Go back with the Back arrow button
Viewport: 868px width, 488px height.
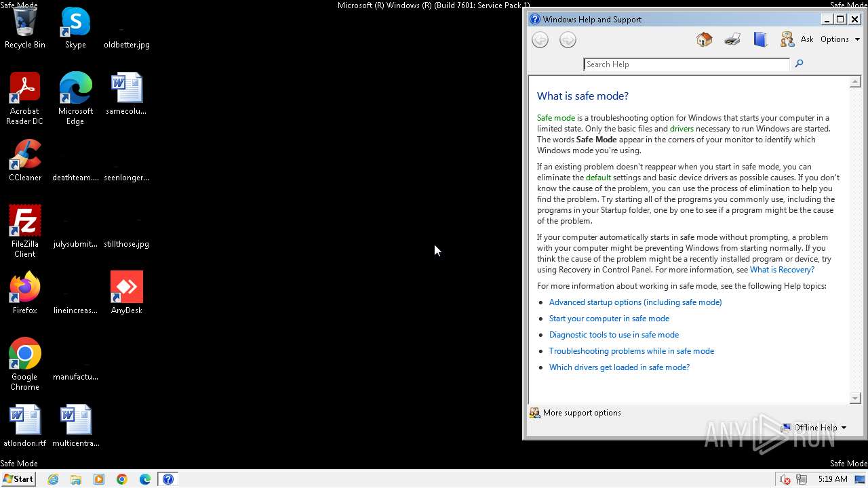tap(540, 40)
